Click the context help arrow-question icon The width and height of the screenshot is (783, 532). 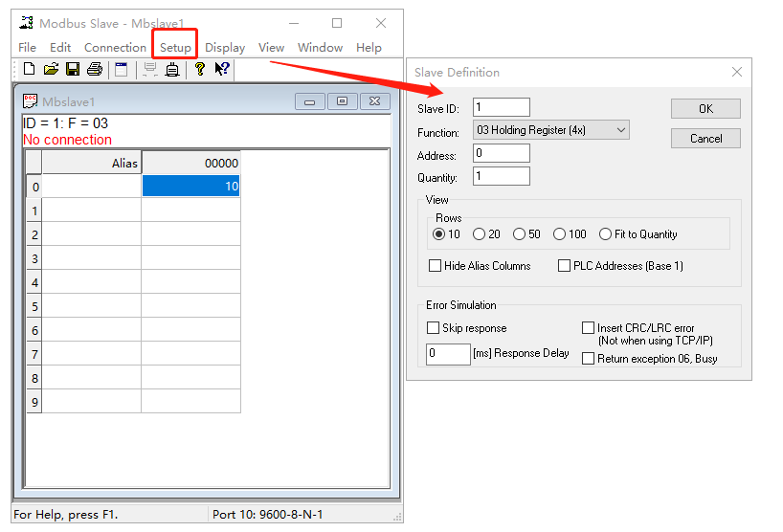tap(222, 69)
